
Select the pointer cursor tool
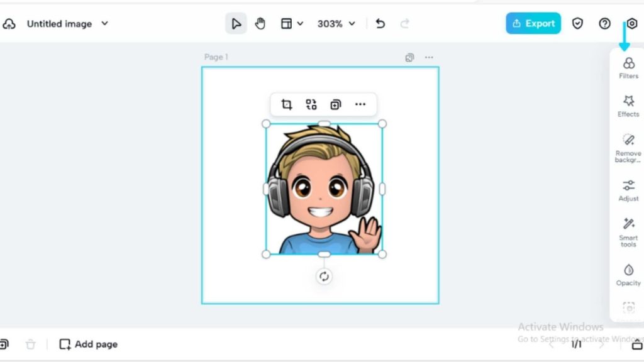236,24
